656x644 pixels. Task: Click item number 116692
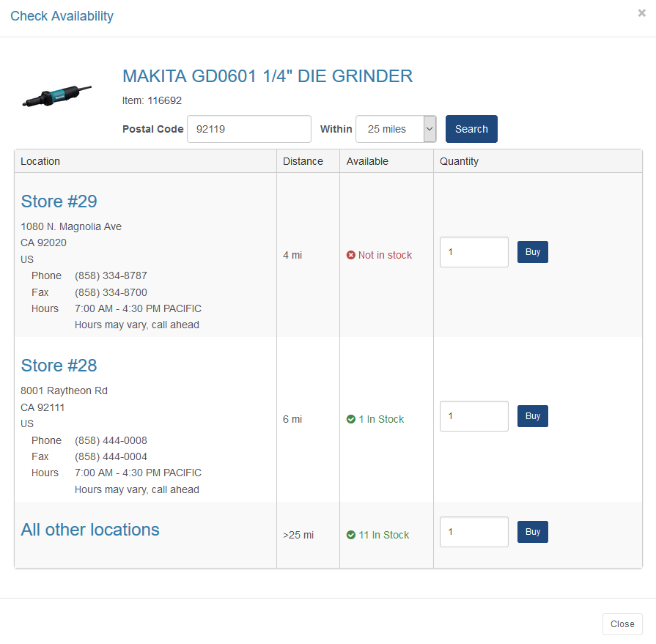[164, 100]
